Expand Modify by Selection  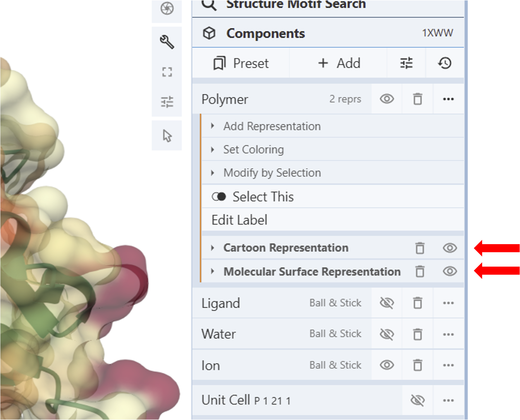pos(272,173)
